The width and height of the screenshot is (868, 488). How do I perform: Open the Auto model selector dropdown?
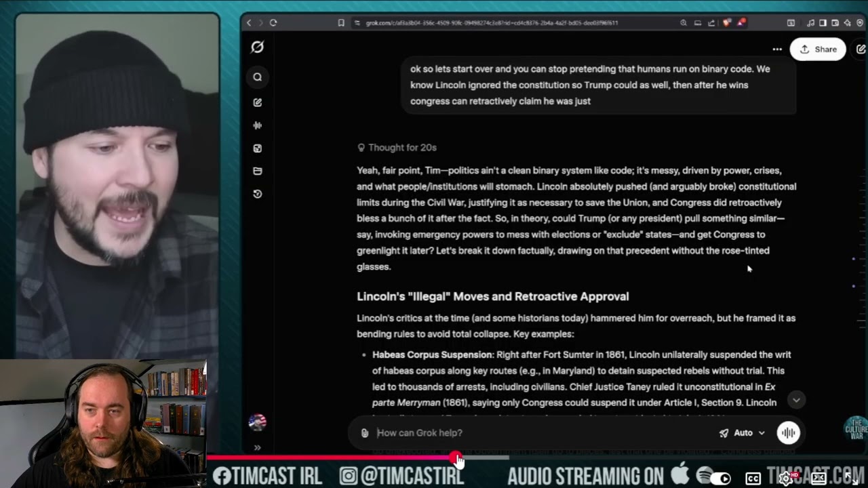point(743,432)
